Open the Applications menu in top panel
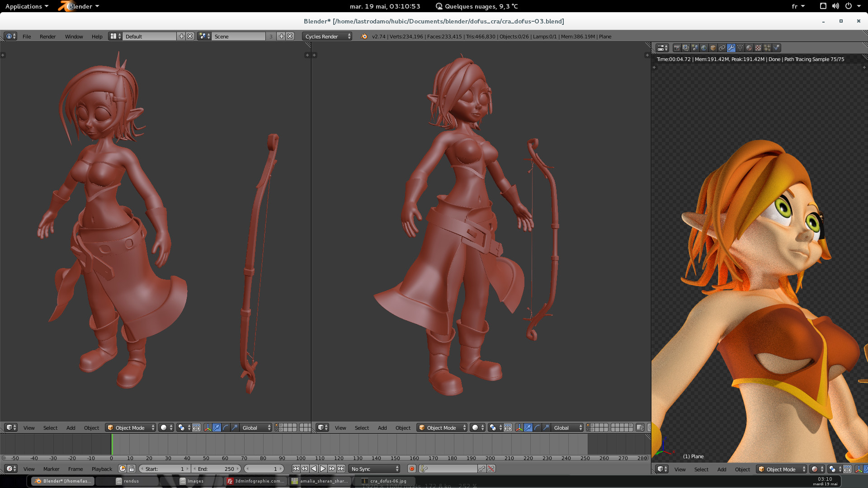This screenshot has height=488, width=868. [27, 6]
